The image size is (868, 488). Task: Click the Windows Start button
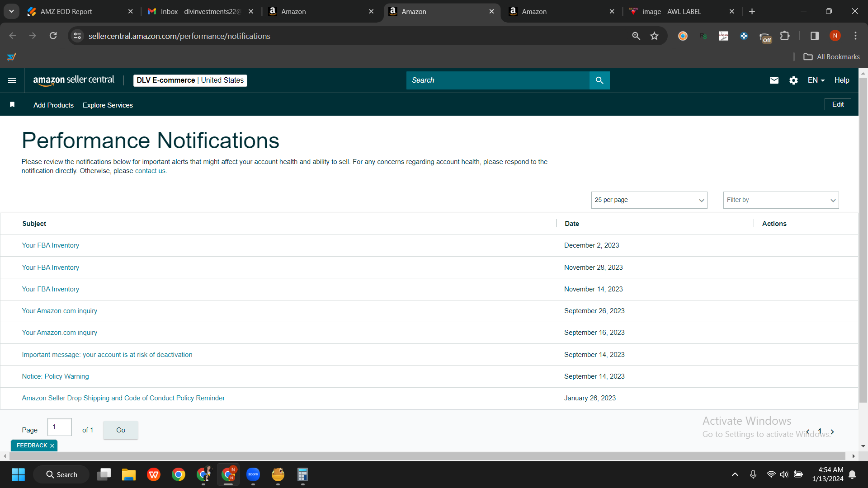pyautogui.click(x=18, y=474)
